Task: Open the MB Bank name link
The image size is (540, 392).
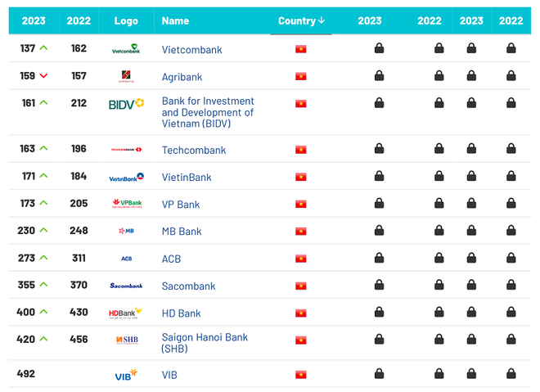Action: click(x=182, y=232)
